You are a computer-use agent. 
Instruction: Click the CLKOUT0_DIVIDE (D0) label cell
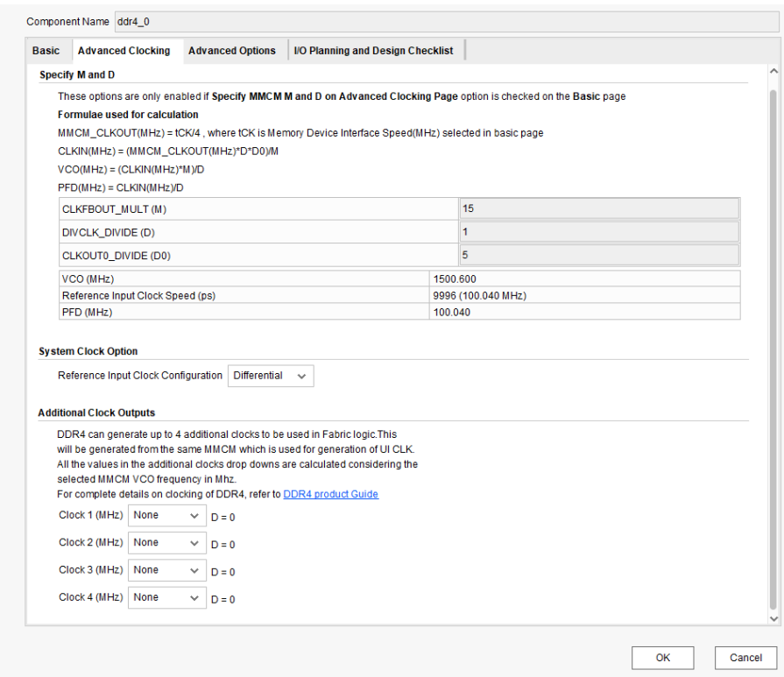258,256
